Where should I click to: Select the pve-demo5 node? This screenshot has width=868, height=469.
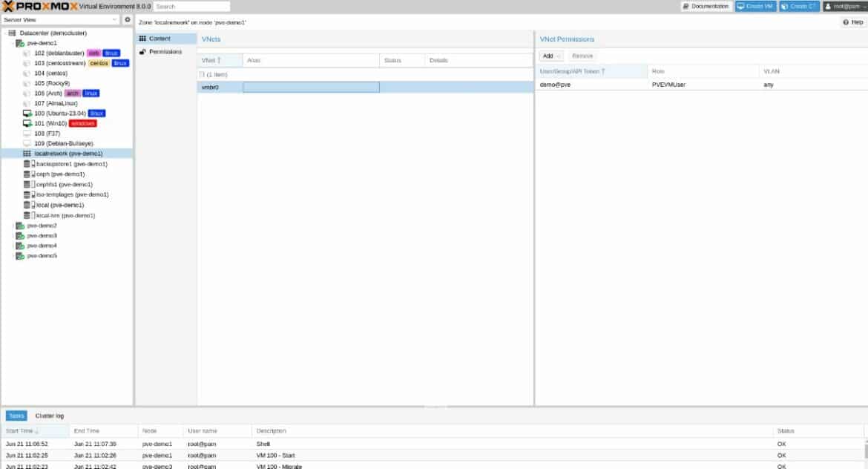[42, 256]
